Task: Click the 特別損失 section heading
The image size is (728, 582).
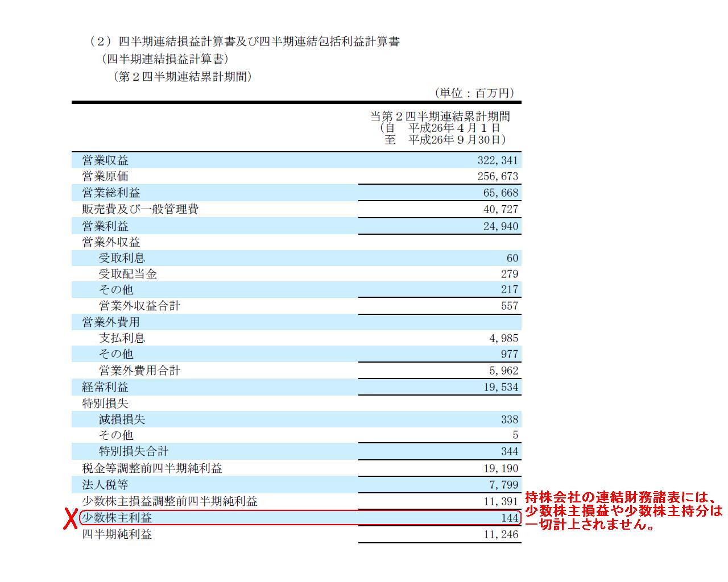Action: click(105, 404)
